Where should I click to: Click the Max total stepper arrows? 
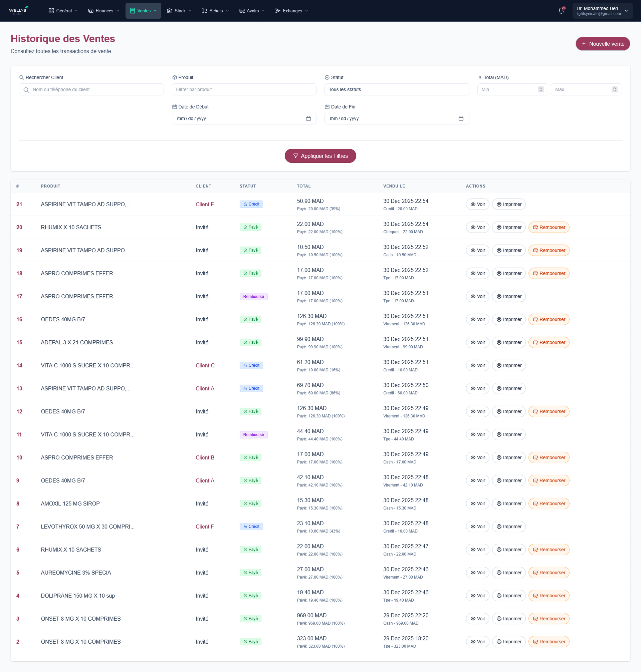[614, 89]
